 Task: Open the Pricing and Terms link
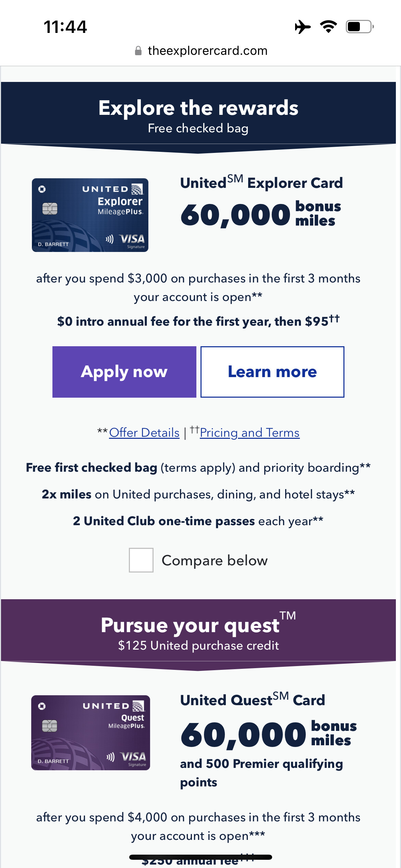[x=250, y=433]
